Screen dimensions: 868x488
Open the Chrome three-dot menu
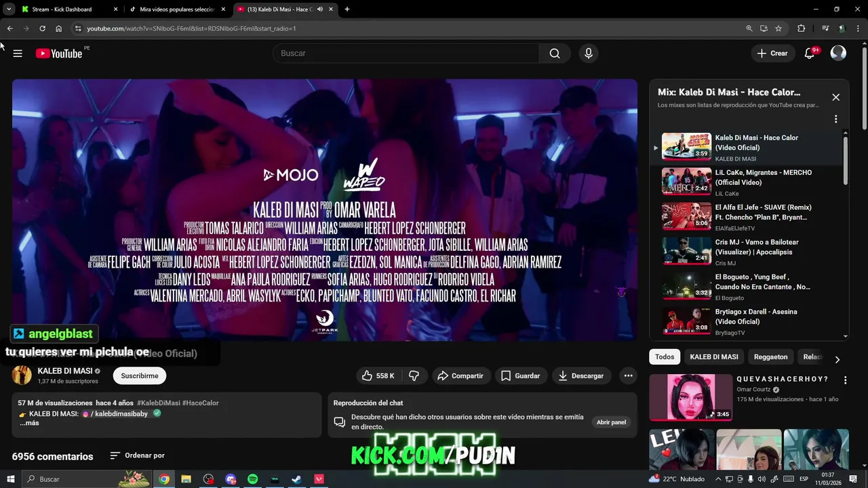point(859,28)
